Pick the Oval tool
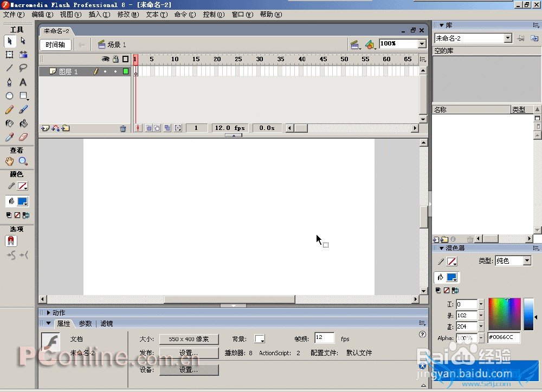The height and width of the screenshot is (392, 542). (9, 96)
